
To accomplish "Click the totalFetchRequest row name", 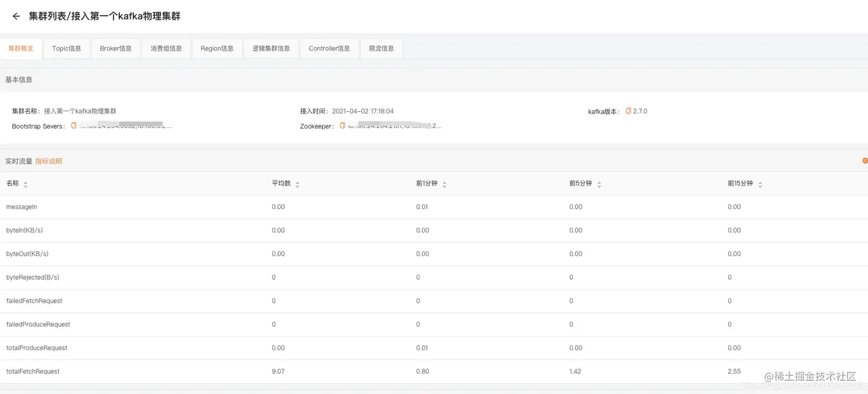I will coord(33,371).
